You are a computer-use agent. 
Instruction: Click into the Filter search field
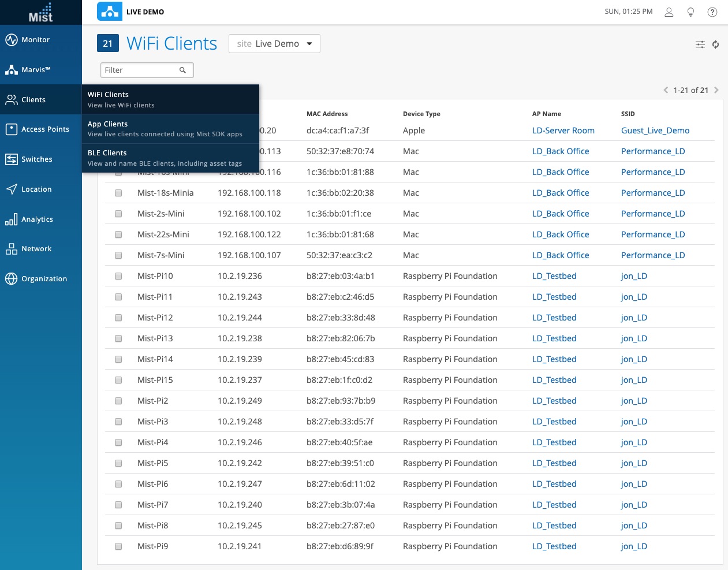141,70
